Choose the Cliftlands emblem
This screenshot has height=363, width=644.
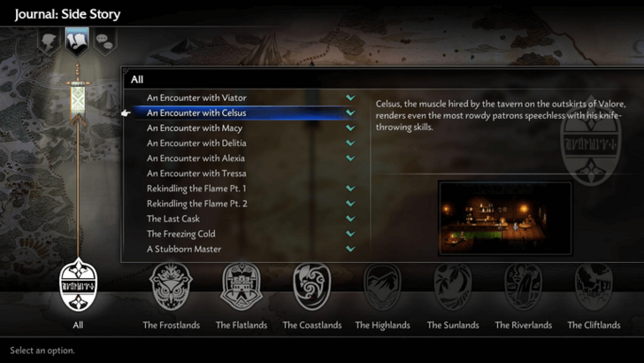tap(594, 287)
